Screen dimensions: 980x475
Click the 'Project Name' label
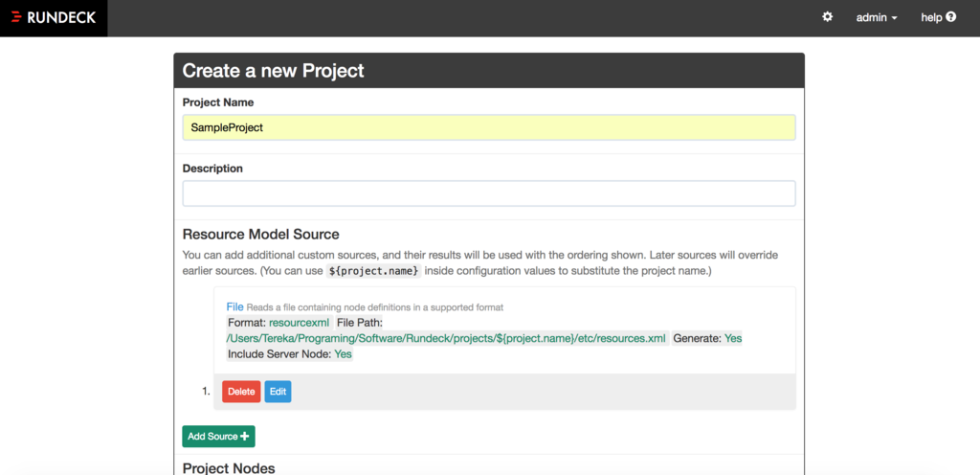(x=218, y=102)
